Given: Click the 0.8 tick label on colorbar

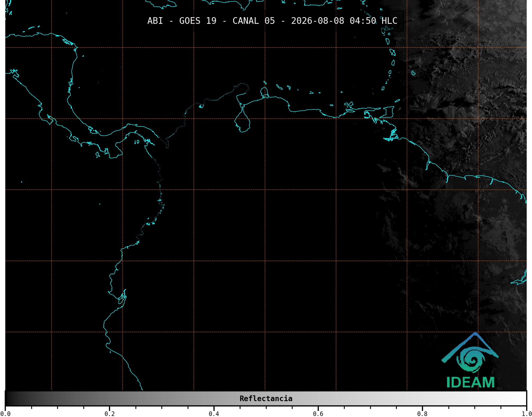Looking at the screenshot, I should (x=422, y=414).
